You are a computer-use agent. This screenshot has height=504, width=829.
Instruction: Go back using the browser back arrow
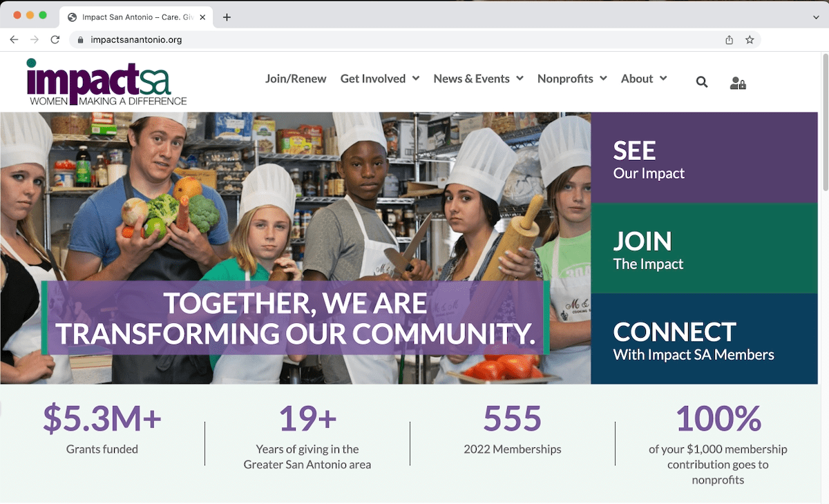pos(14,40)
